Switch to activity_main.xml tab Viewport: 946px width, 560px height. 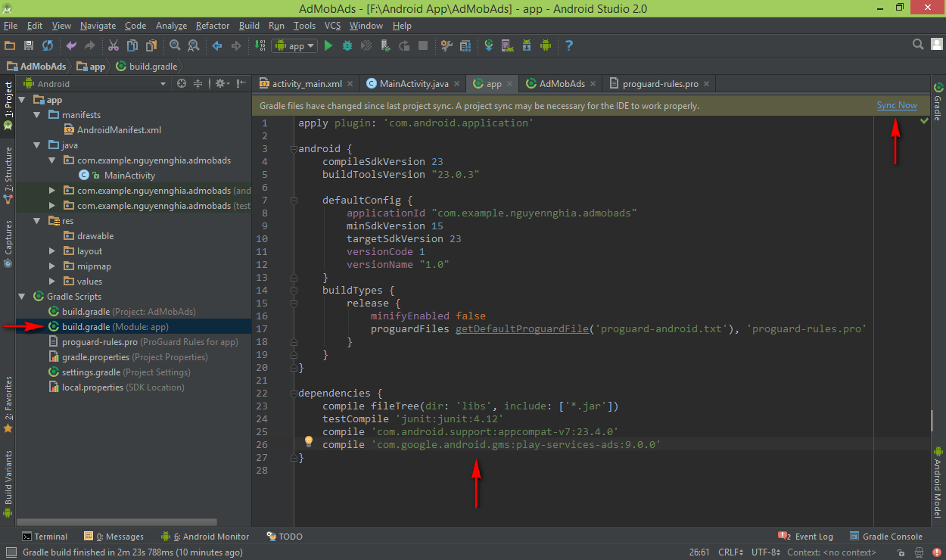coord(307,84)
